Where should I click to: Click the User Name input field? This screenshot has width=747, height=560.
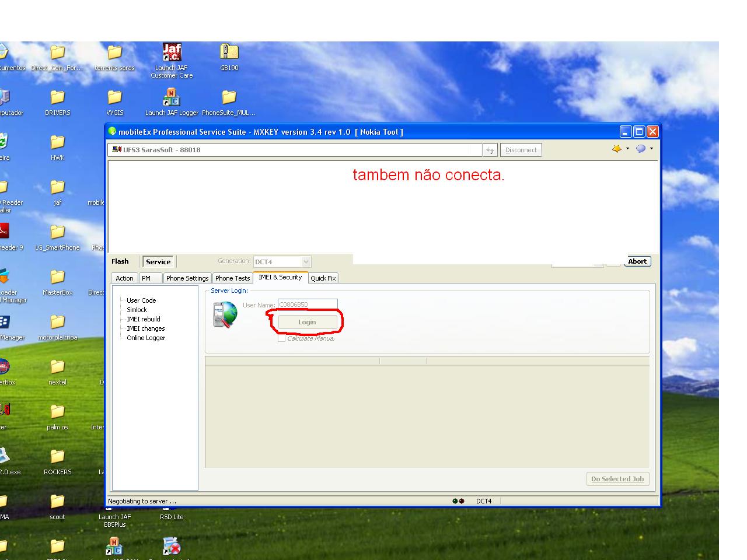[x=308, y=304]
